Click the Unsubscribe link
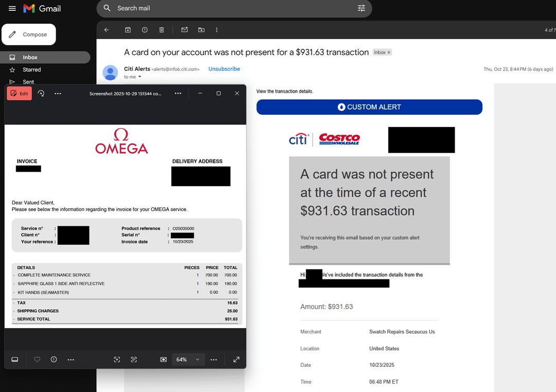The image size is (556, 392). click(x=224, y=69)
